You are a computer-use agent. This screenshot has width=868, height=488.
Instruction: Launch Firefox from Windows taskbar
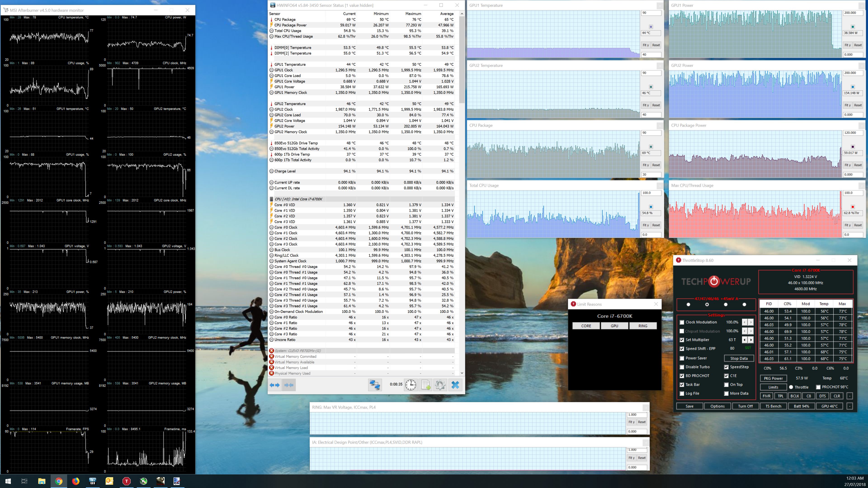coord(75,481)
